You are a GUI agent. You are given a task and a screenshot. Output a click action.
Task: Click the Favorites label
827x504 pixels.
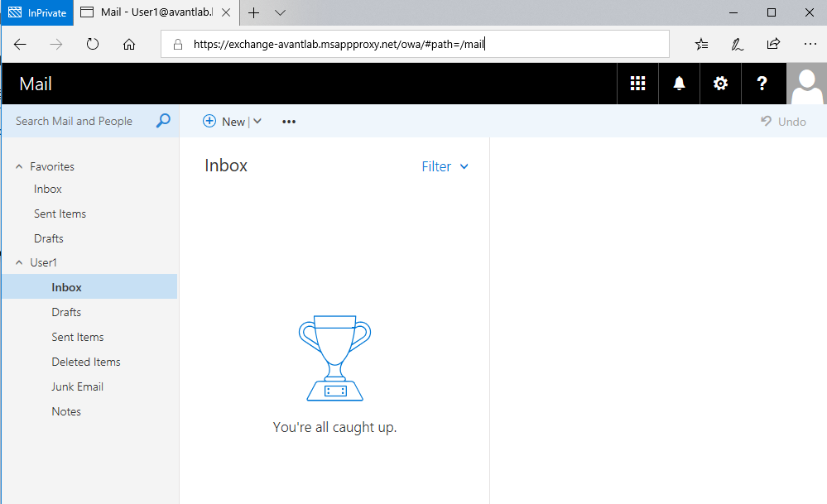coord(51,166)
